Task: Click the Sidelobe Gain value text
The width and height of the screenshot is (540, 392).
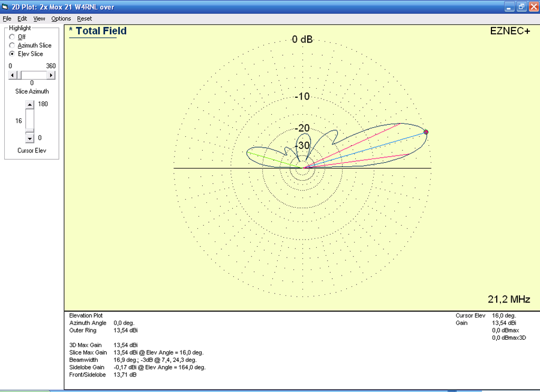Action: 160,367
